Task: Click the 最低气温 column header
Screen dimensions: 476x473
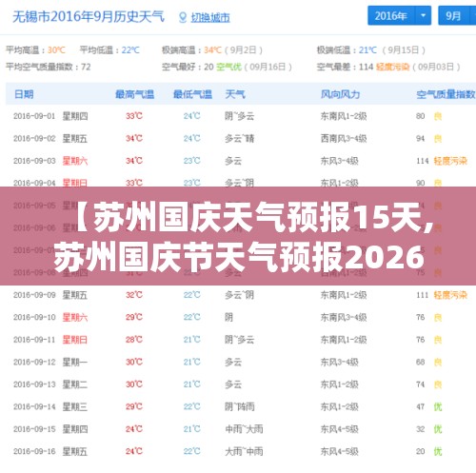Action: [192, 94]
